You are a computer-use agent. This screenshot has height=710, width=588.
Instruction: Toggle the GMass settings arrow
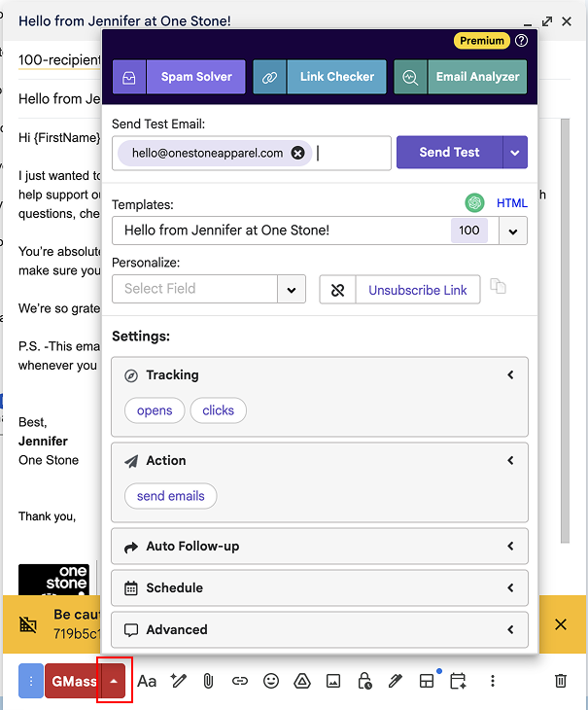coord(114,681)
